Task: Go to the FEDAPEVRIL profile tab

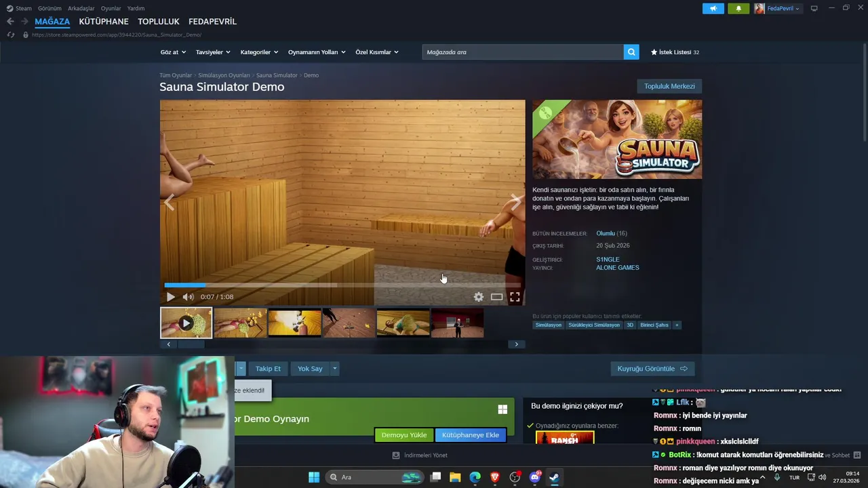Action: point(212,22)
